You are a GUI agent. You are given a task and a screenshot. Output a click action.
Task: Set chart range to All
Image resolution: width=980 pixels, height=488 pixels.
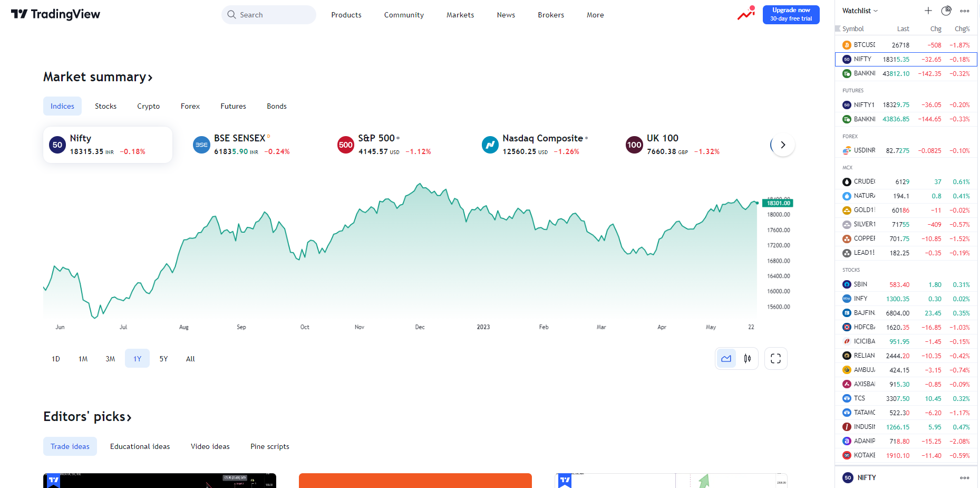point(190,359)
